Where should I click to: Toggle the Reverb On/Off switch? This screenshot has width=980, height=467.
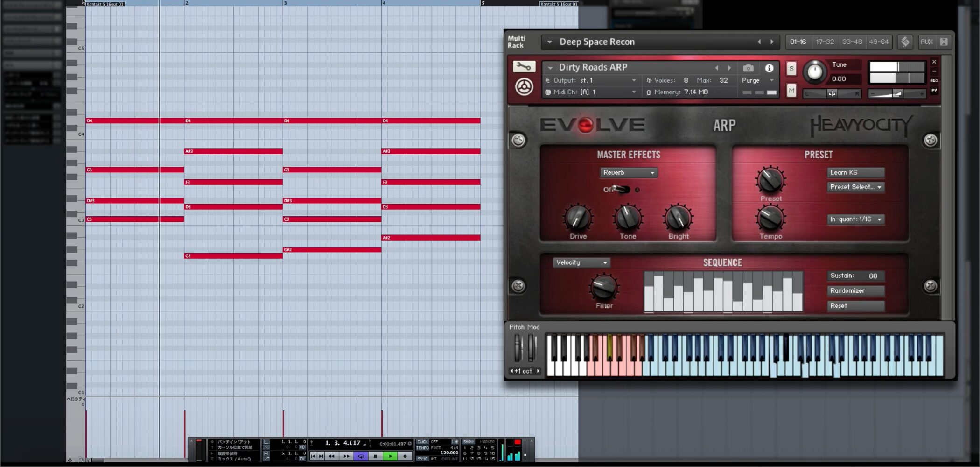621,189
